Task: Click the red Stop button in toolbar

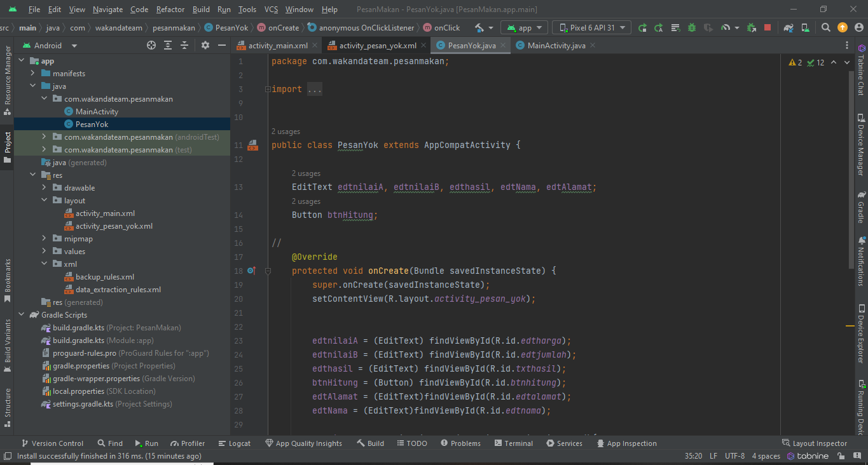Action: [x=768, y=28]
